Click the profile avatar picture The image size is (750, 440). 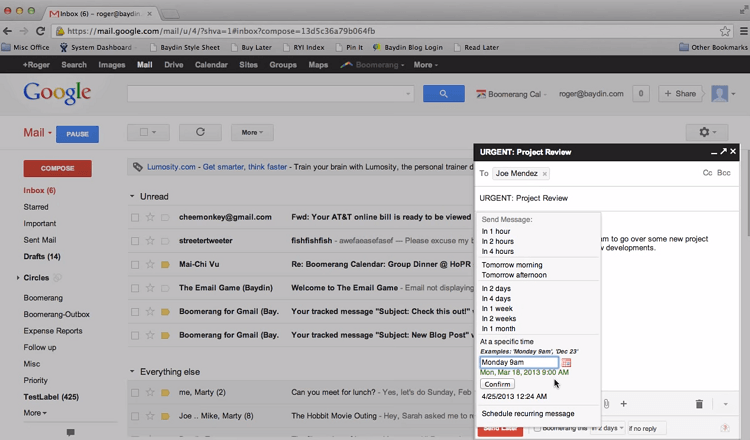[719, 94]
